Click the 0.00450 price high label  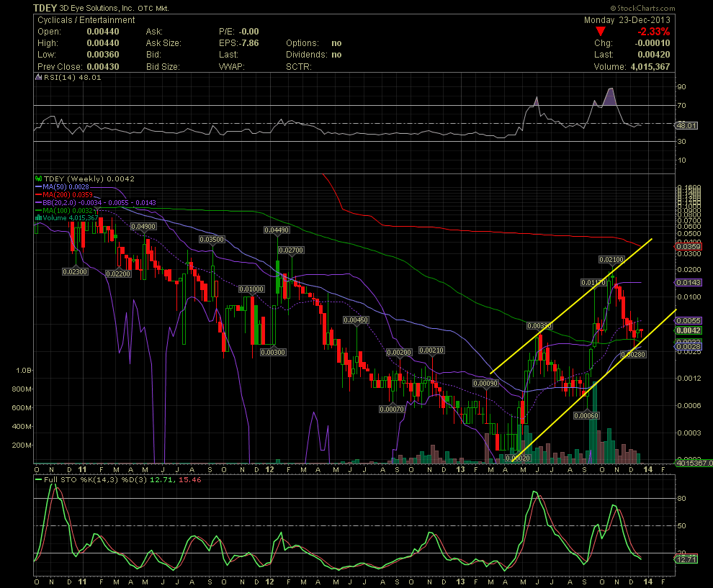(356, 320)
